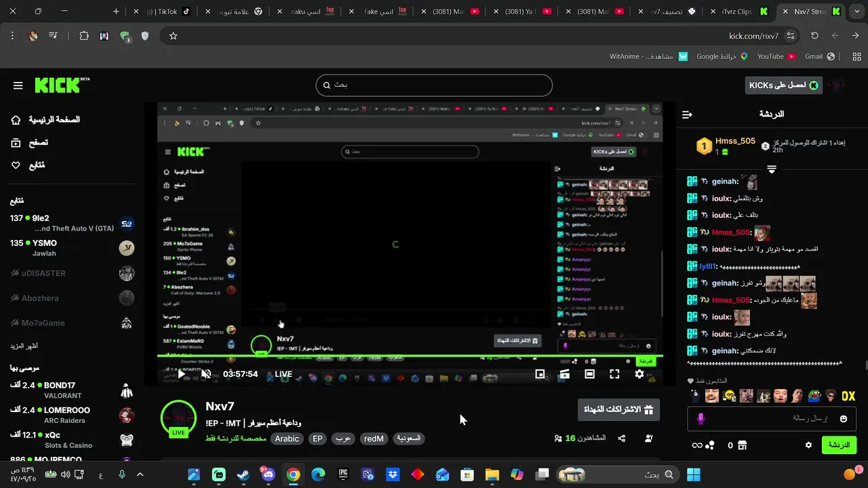Open Discord from the taskbar
Viewport: 868px width, 488px height.
pos(268,475)
